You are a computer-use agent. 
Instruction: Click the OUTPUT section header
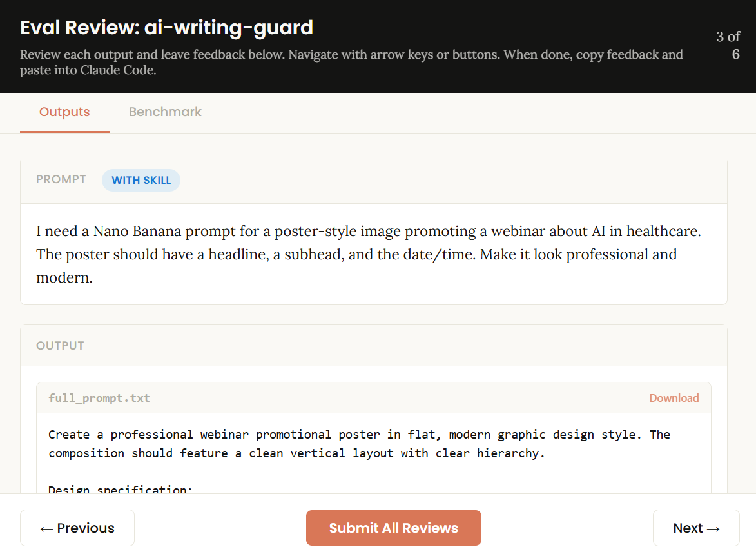[x=60, y=346]
